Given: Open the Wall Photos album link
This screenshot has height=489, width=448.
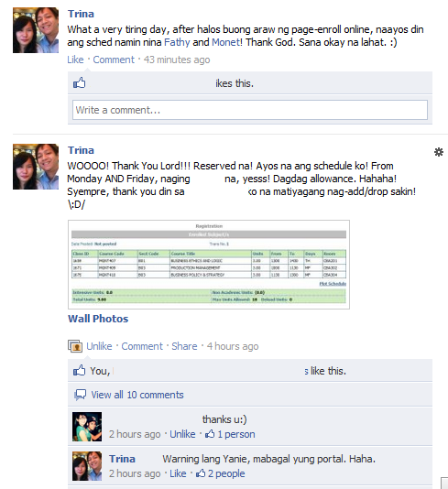Looking at the screenshot, I should click(98, 319).
